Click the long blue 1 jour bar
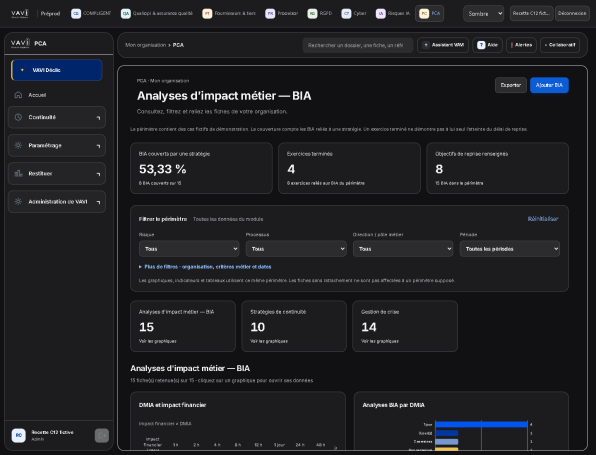Screen dimensions: 596x455 click(481, 424)
